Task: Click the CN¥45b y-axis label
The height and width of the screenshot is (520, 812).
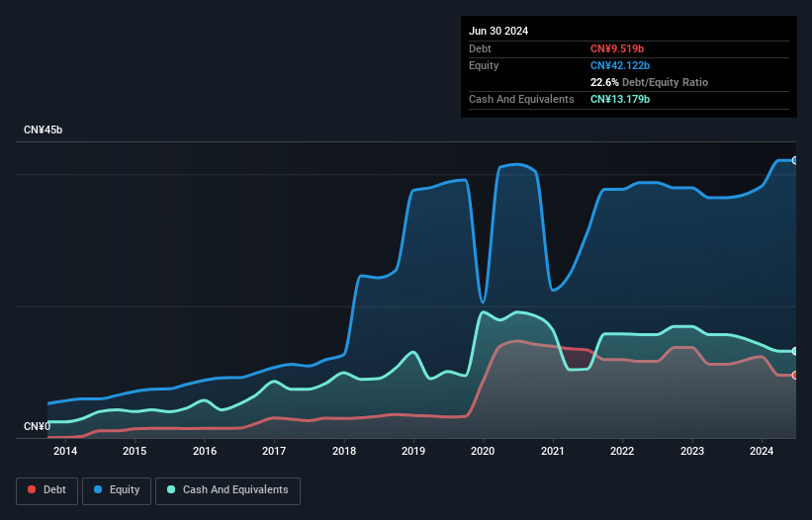Action: (43, 130)
